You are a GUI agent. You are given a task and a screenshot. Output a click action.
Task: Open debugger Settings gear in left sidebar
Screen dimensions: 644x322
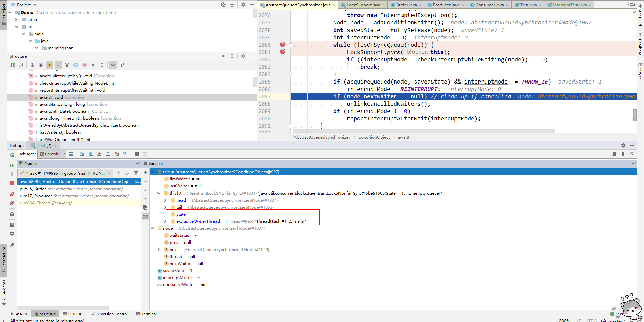[x=12, y=234]
